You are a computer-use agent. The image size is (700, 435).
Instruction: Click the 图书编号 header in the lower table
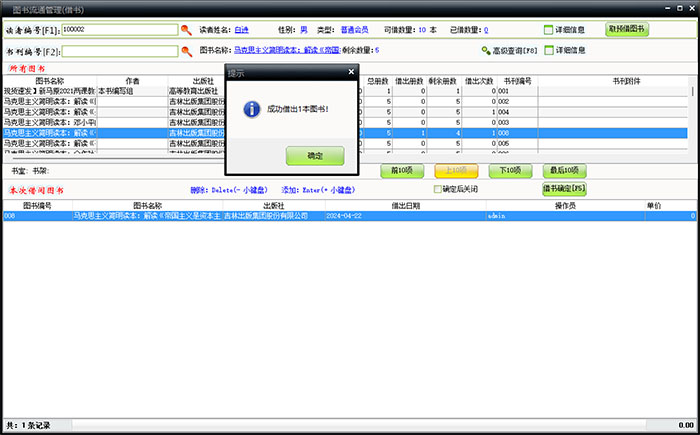(38, 206)
